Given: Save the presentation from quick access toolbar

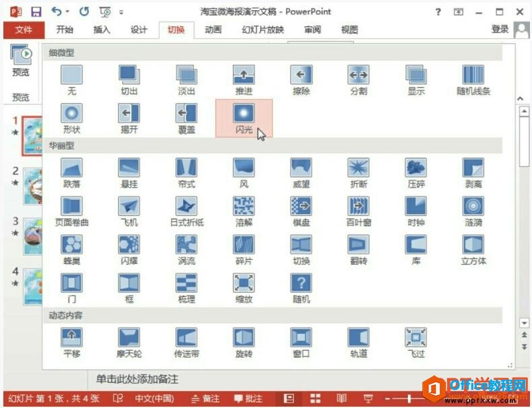Looking at the screenshot, I should click(x=36, y=12).
